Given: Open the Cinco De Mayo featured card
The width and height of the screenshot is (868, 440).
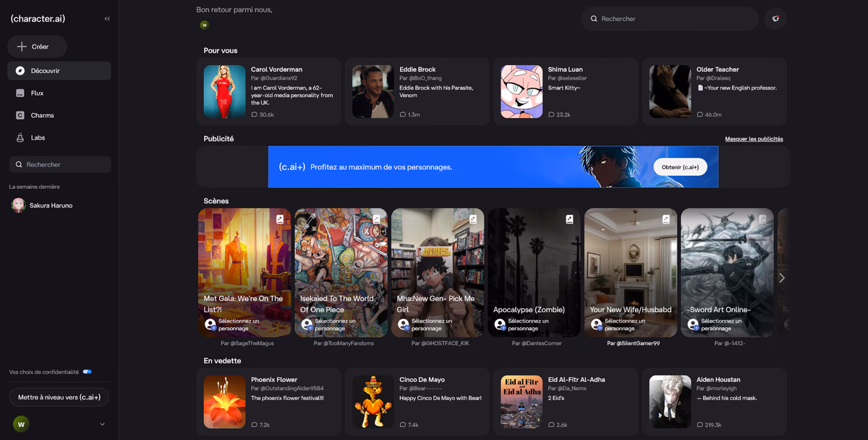Looking at the screenshot, I should 417,402.
